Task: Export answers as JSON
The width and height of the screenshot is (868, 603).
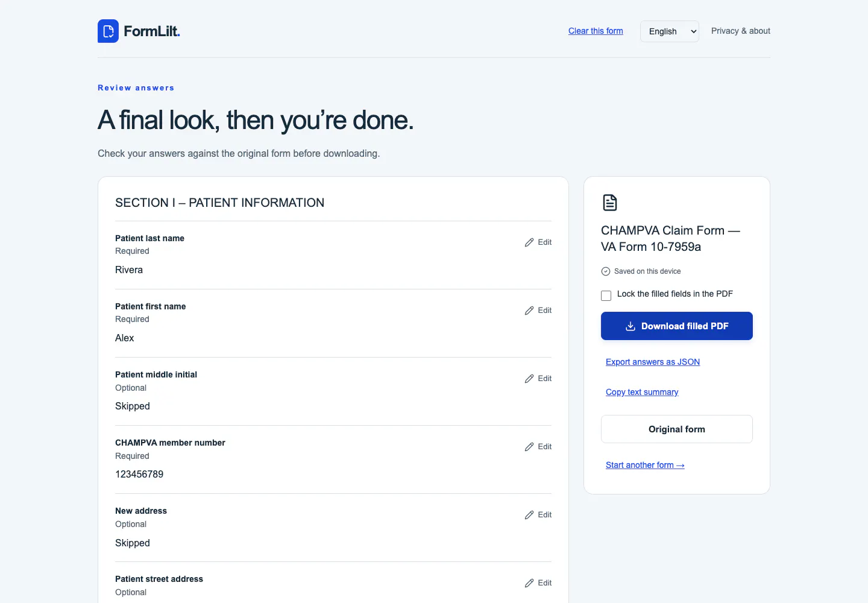Action: click(653, 362)
